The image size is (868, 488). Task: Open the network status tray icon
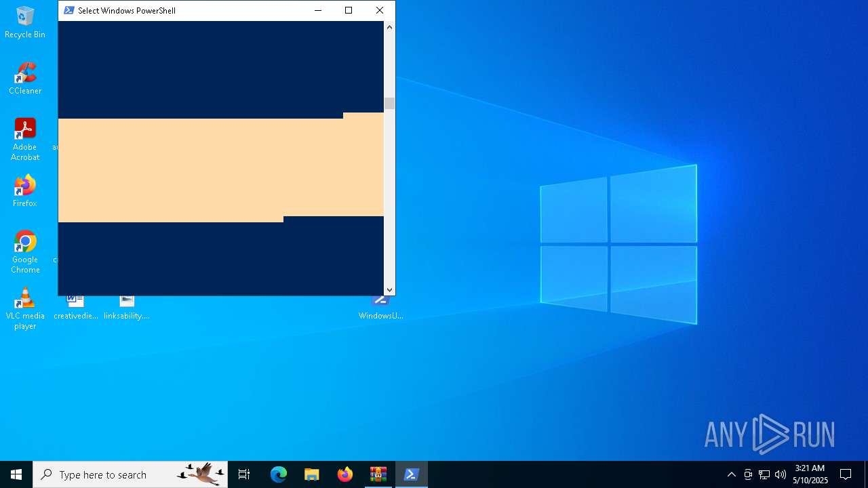[x=764, y=474]
